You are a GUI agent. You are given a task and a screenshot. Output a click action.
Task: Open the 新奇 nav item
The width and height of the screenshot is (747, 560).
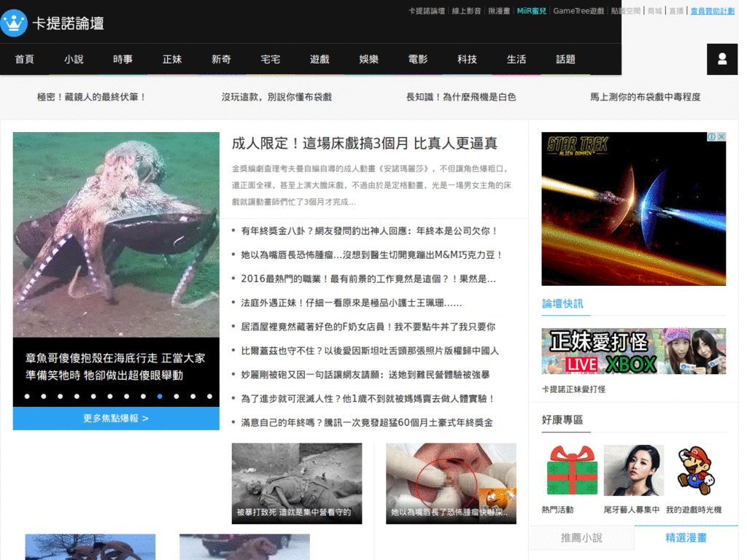click(221, 59)
